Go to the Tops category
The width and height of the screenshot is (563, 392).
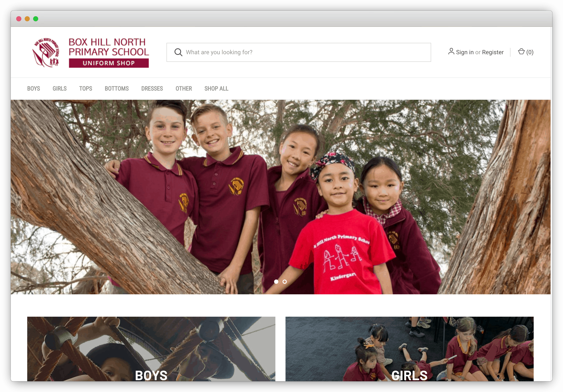(x=86, y=88)
